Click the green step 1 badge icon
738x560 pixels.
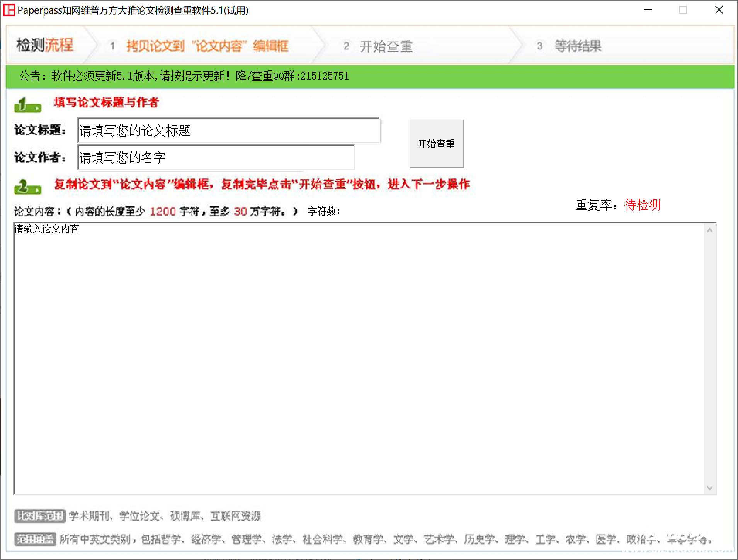coord(27,105)
